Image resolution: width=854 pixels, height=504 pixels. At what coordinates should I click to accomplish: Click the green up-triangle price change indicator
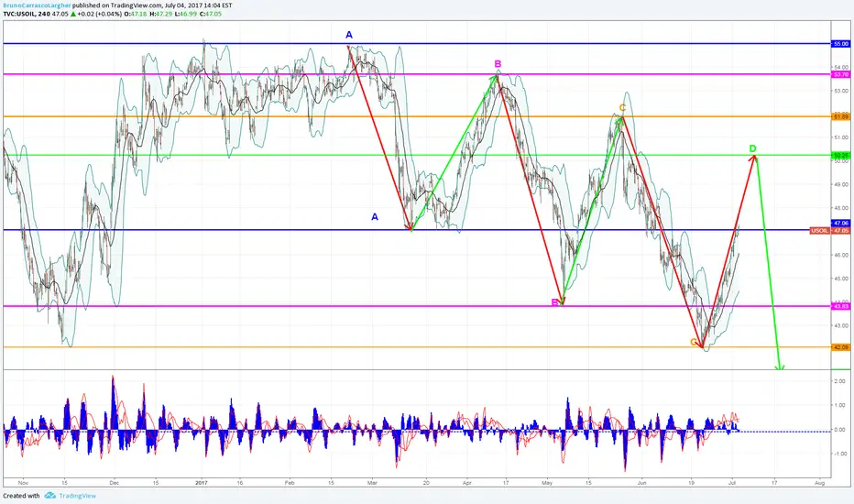tap(73, 14)
